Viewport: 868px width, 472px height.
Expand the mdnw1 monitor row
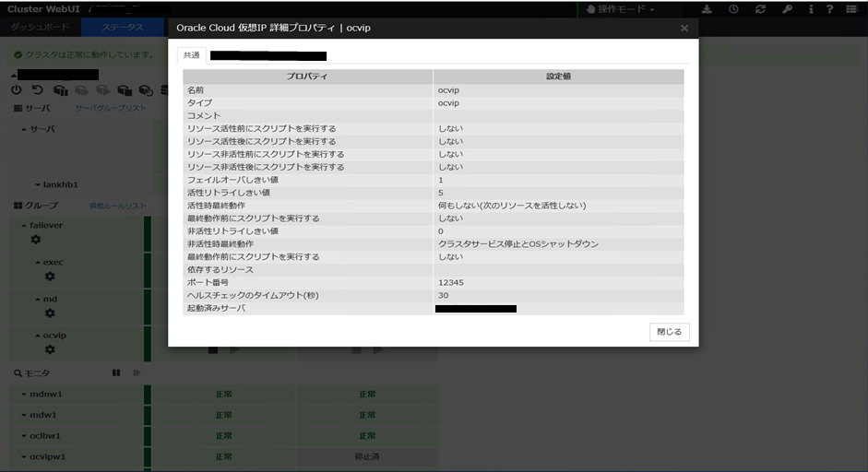(x=23, y=394)
